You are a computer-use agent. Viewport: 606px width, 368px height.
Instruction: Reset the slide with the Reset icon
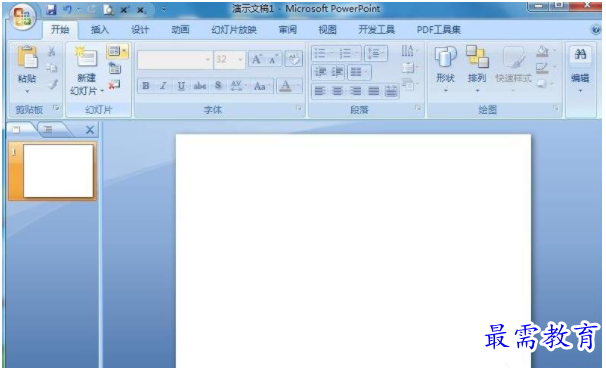pos(114,68)
